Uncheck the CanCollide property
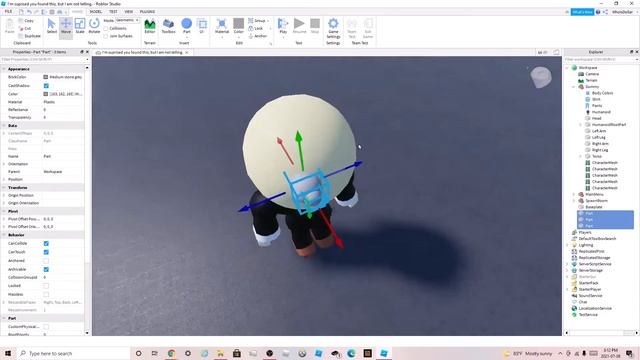640x360 pixels. point(46,243)
